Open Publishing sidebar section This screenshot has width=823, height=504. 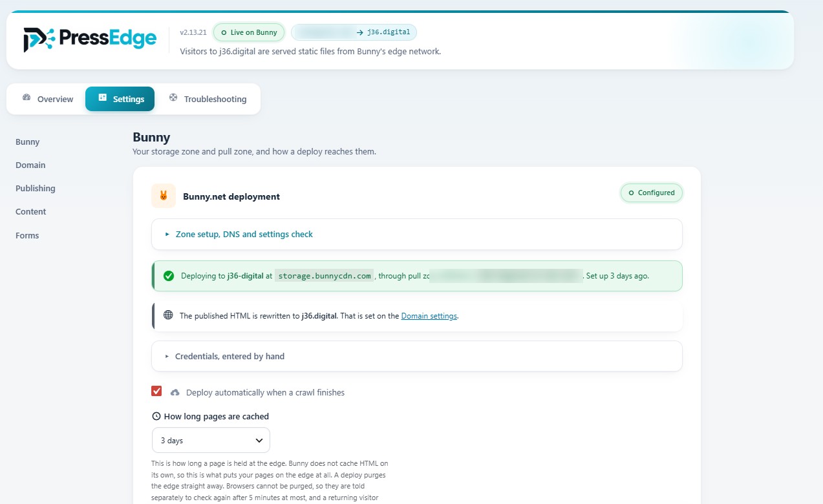pyautogui.click(x=36, y=188)
